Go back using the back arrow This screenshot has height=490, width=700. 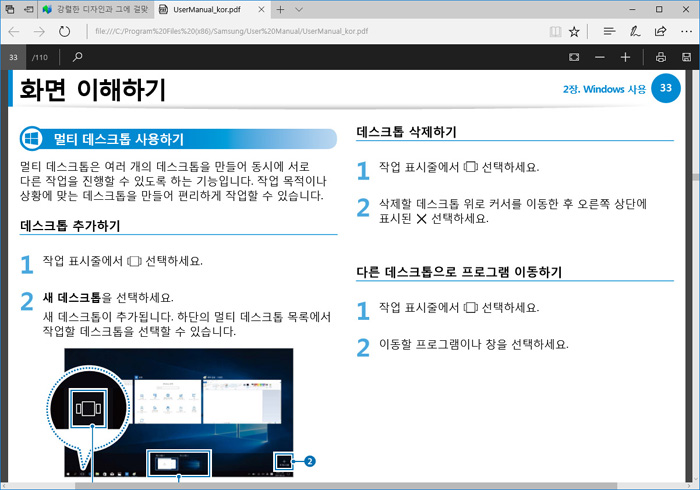(x=14, y=31)
